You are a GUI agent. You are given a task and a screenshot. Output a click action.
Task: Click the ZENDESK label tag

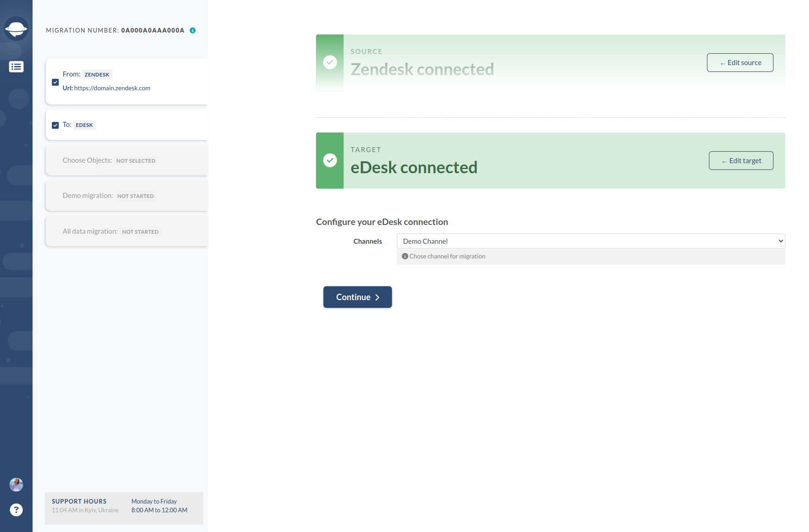97,74
